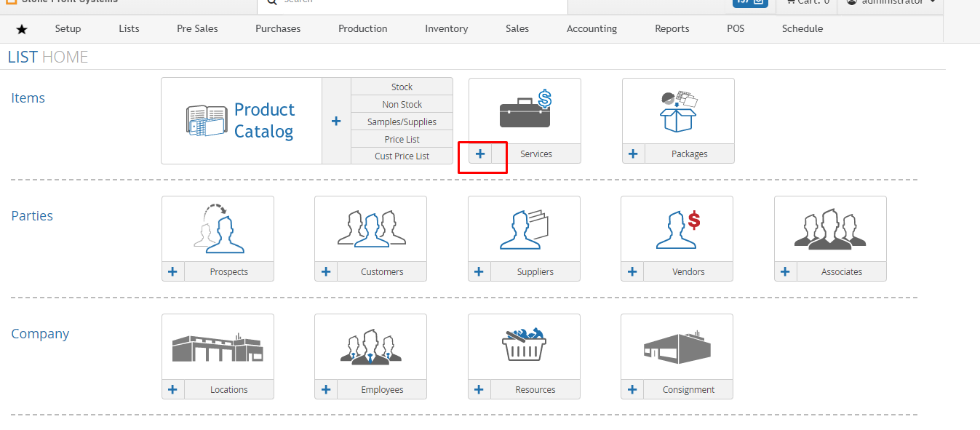Click the Customers group icon
Image resolution: width=980 pixels, height=430 pixels.
(371, 228)
